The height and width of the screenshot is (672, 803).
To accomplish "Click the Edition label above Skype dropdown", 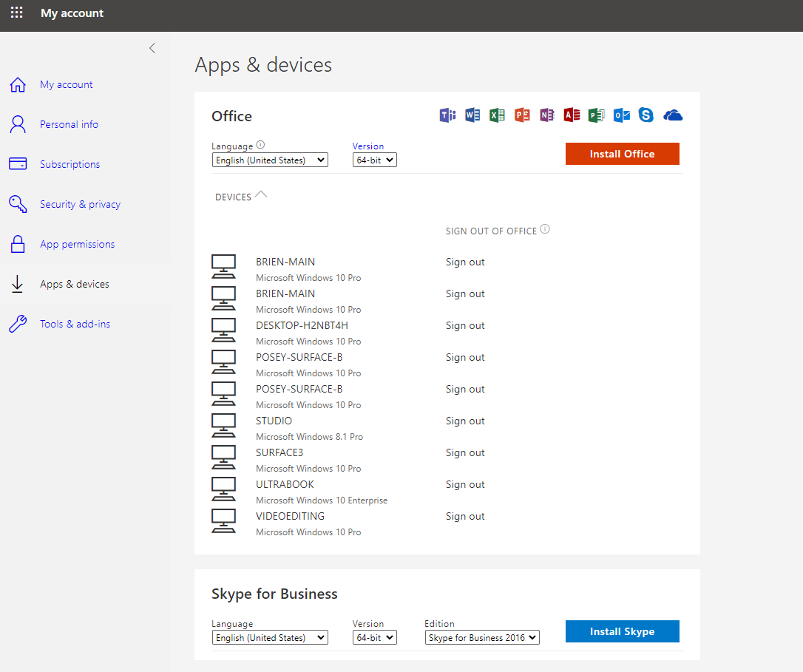I will pyautogui.click(x=439, y=623).
